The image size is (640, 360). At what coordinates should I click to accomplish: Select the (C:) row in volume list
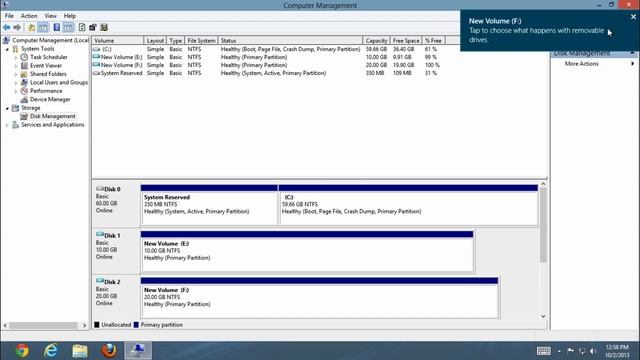click(x=267, y=49)
